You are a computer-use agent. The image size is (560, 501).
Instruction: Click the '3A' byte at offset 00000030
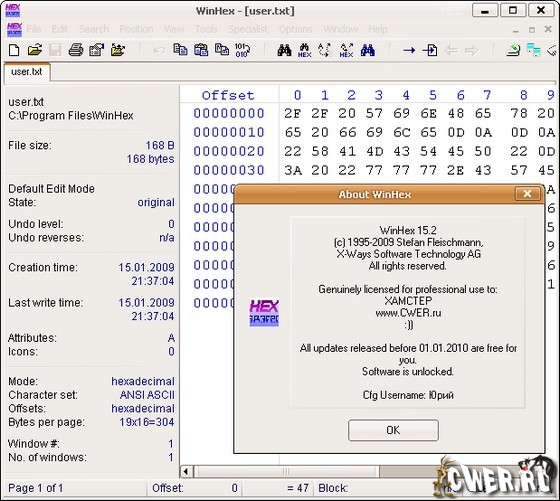(x=293, y=170)
